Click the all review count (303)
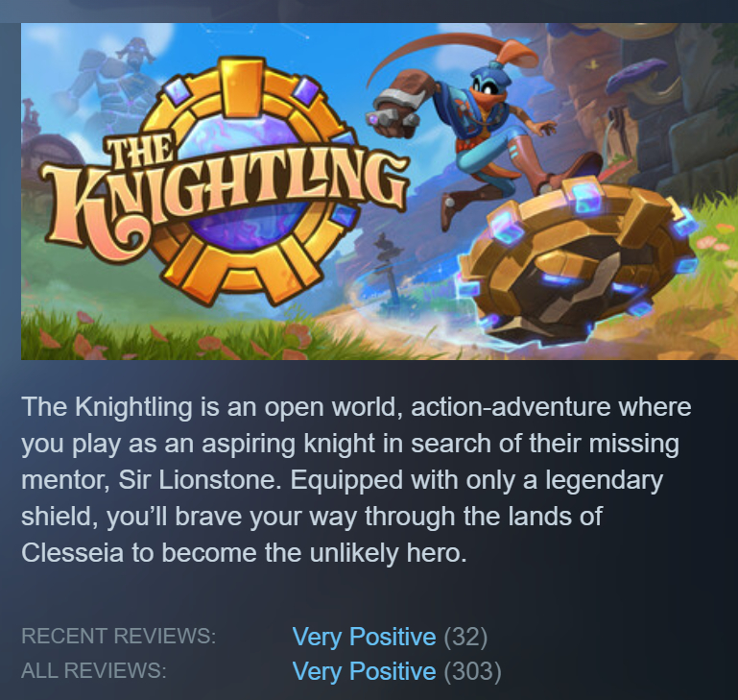738x700 pixels. coord(472,671)
